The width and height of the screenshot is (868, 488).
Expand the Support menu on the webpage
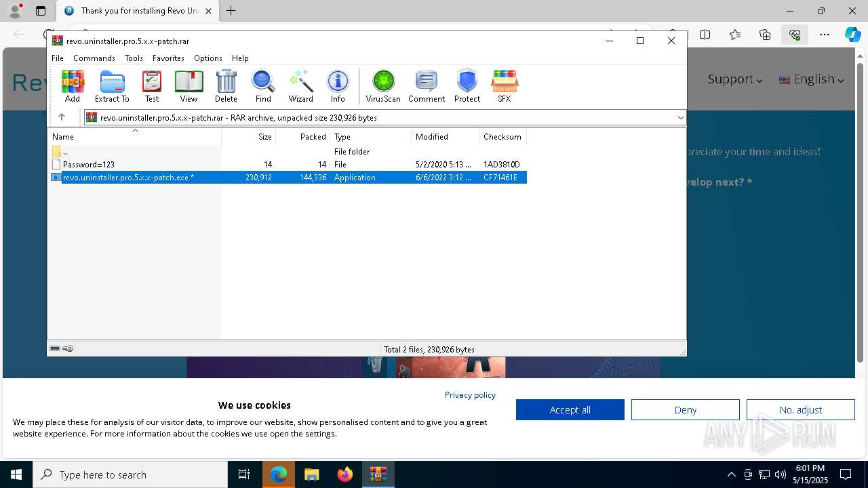[735, 79]
